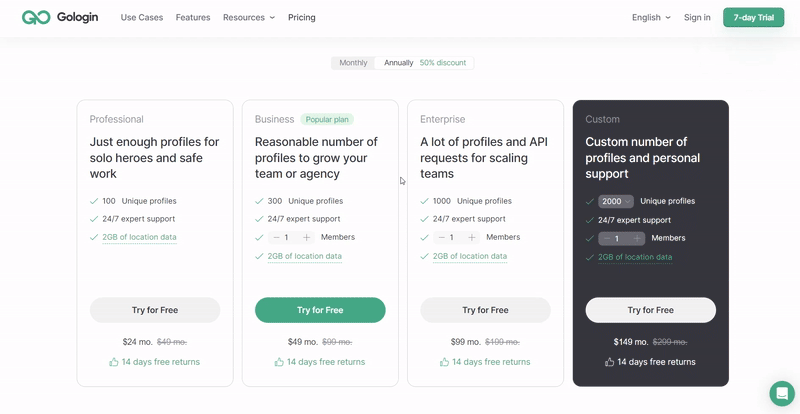
Task: Go to Use Cases page
Action: [142, 17]
